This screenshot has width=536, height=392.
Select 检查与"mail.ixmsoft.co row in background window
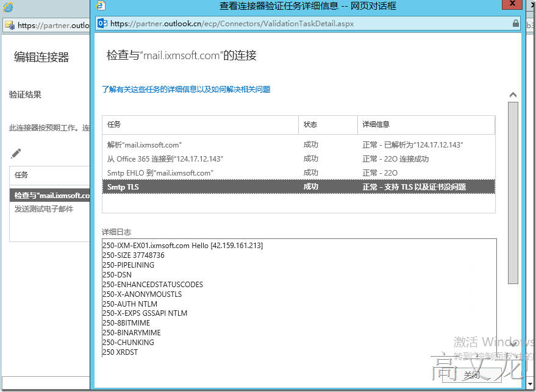click(50, 196)
